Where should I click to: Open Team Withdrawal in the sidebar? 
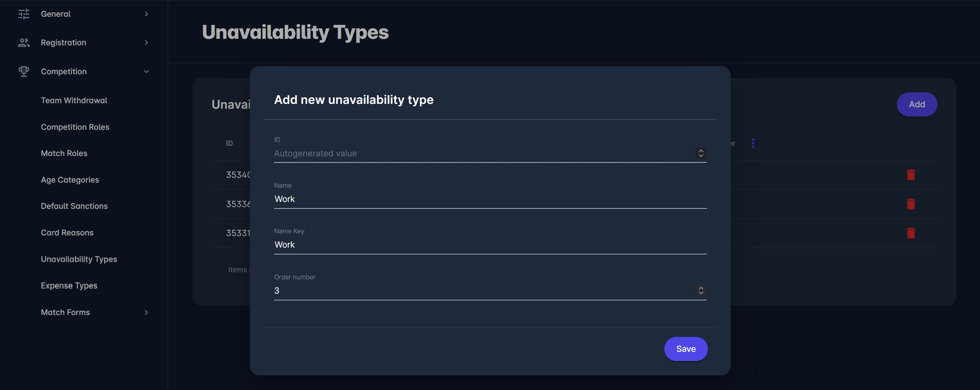point(74,100)
